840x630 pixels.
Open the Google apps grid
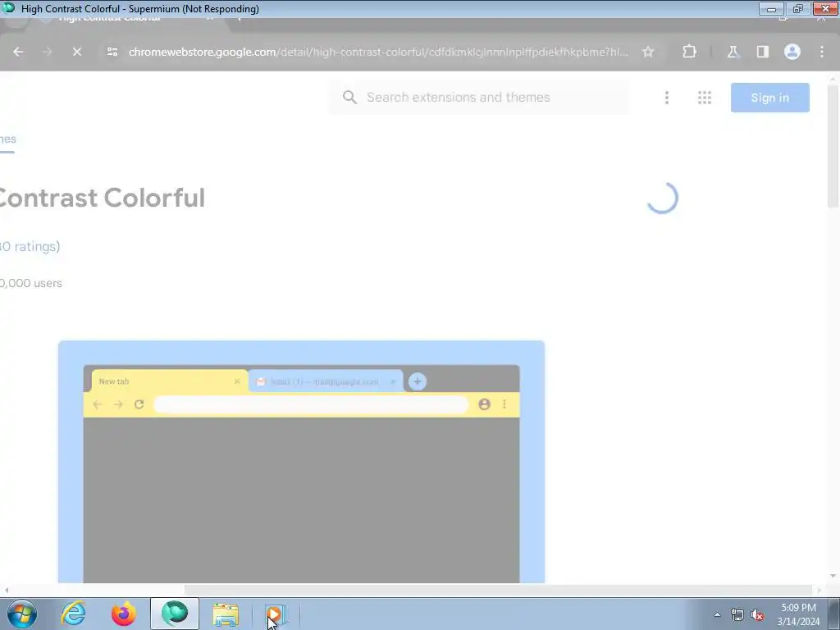point(705,98)
